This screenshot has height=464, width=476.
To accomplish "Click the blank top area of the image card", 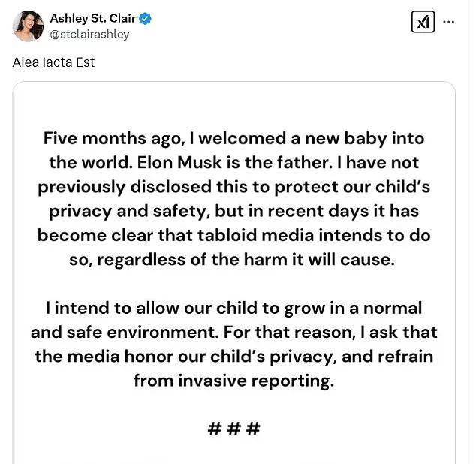I will coord(233,105).
